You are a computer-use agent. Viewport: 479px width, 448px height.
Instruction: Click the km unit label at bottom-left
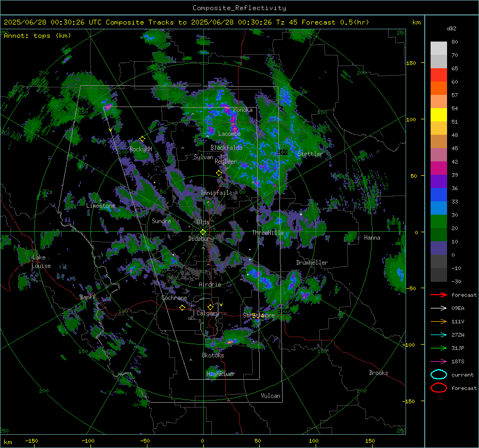[x=7, y=442]
